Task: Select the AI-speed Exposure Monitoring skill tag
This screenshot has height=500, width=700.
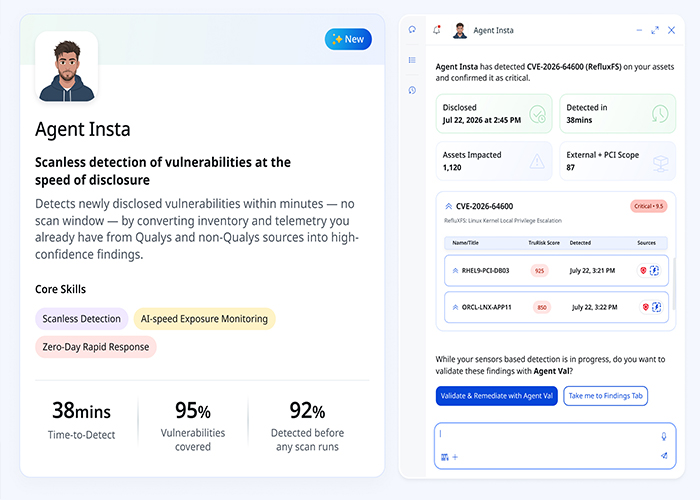Action: pyautogui.click(x=204, y=319)
